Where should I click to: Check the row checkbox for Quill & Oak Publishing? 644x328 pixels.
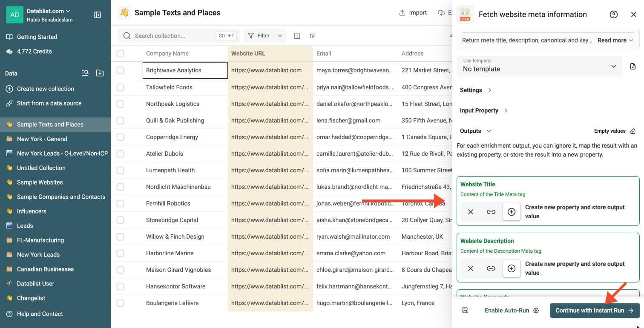[x=121, y=120]
